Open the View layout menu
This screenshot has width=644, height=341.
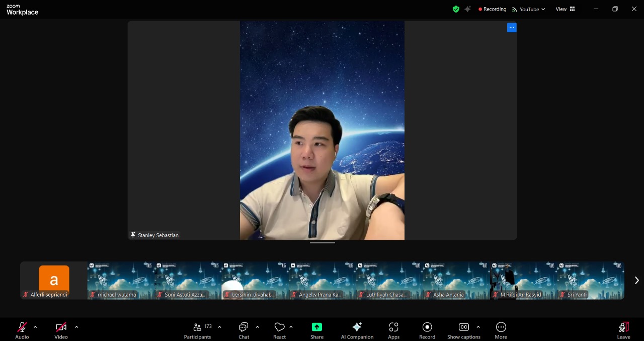pos(566,9)
